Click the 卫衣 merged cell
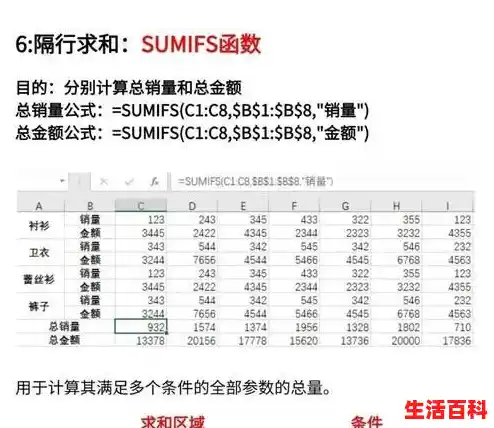Image resolution: width=494 pixels, height=428 pixels. 39,253
